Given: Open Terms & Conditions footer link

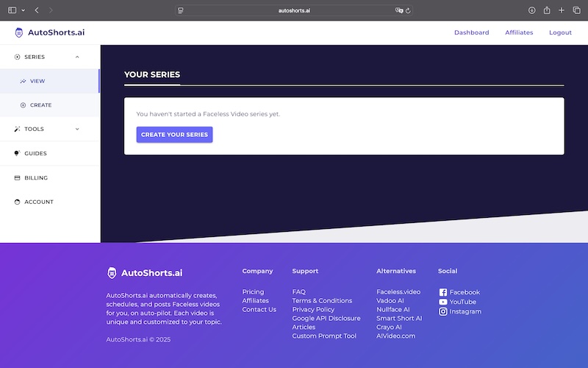Looking at the screenshot, I should pyautogui.click(x=322, y=301).
